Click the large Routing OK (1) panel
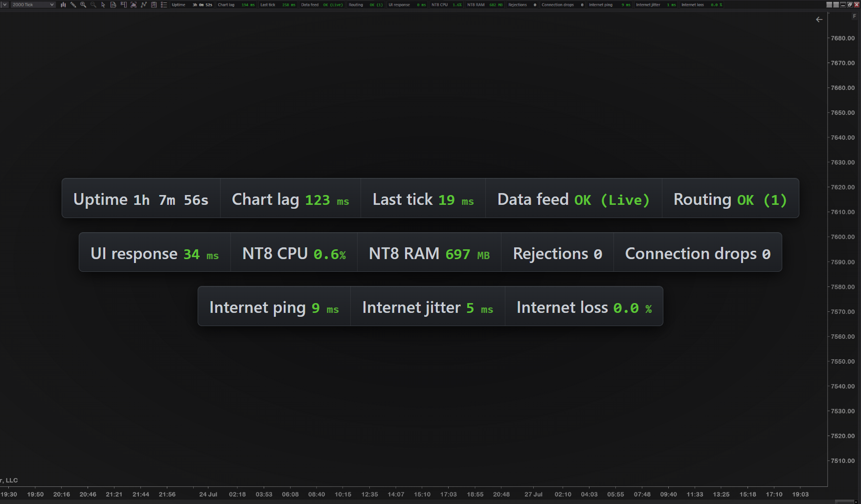The image size is (861, 504). click(730, 198)
